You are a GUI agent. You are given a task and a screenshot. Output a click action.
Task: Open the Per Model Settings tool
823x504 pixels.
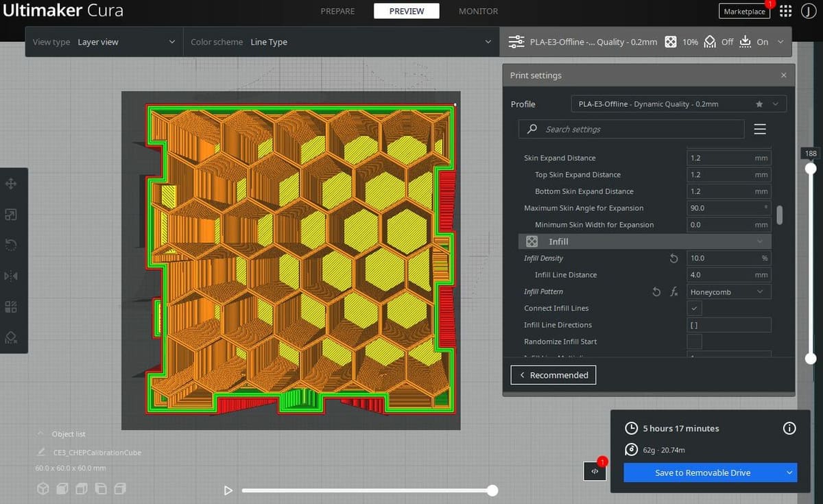coord(12,307)
